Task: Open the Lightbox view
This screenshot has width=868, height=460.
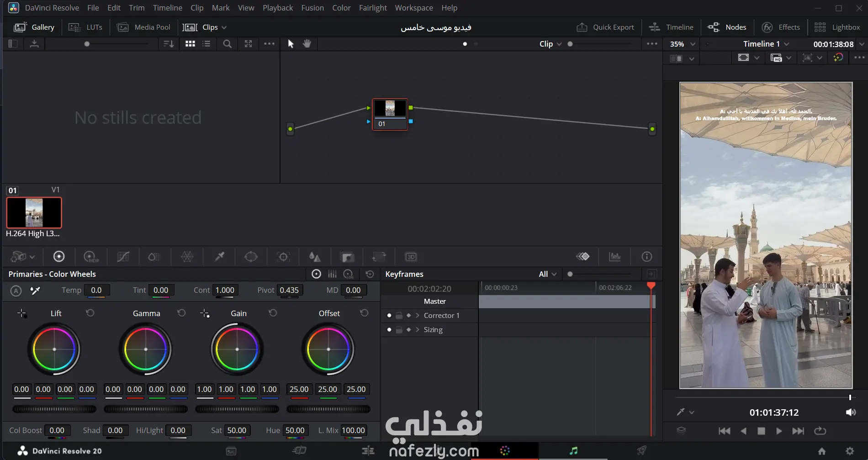Action: click(837, 27)
